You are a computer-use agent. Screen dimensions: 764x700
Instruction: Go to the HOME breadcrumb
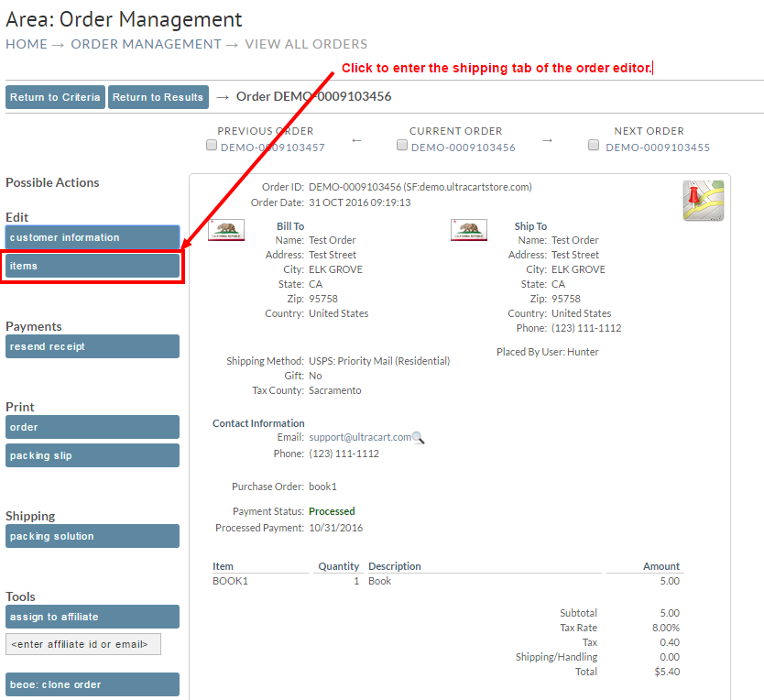click(x=27, y=44)
